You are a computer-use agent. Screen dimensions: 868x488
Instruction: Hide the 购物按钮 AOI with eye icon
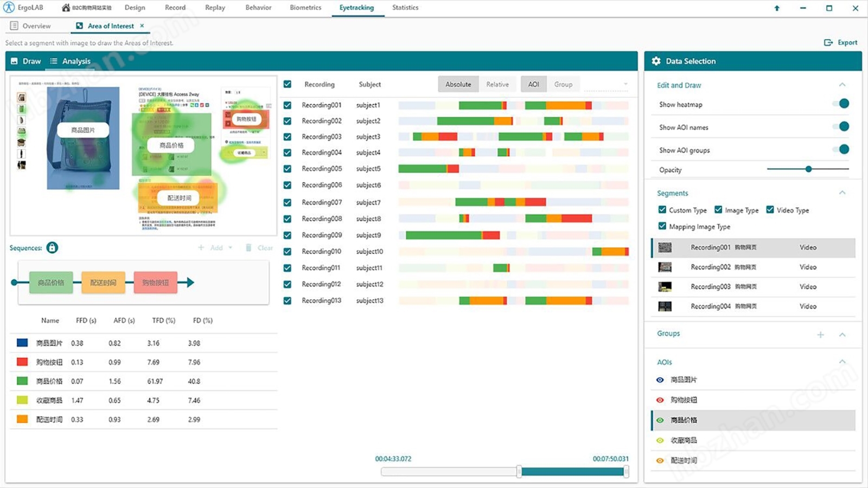[660, 400]
